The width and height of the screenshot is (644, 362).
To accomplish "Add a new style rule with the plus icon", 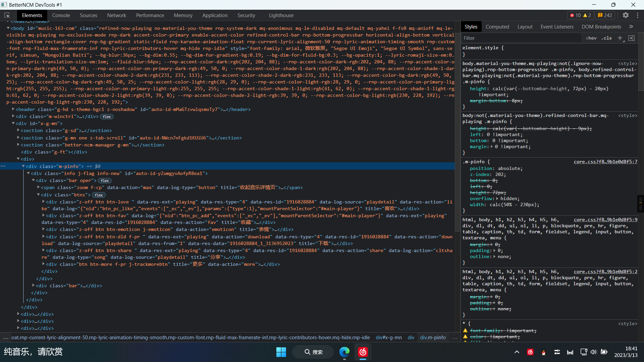I will (x=620, y=38).
